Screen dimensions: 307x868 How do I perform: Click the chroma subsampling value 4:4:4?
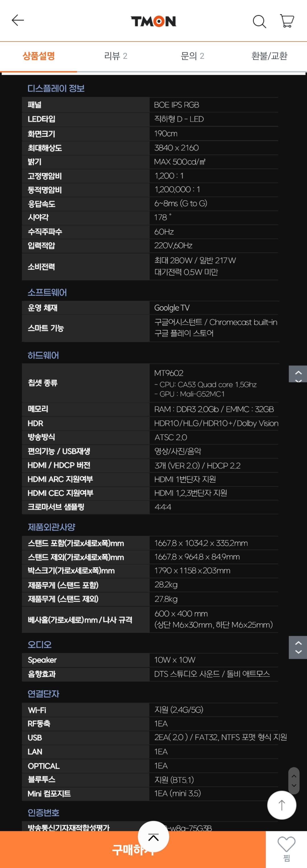click(x=162, y=507)
